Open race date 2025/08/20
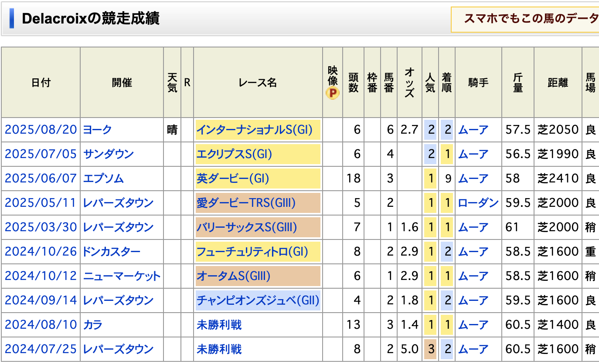This screenshot has height=364, width=599. coord(41,130)
